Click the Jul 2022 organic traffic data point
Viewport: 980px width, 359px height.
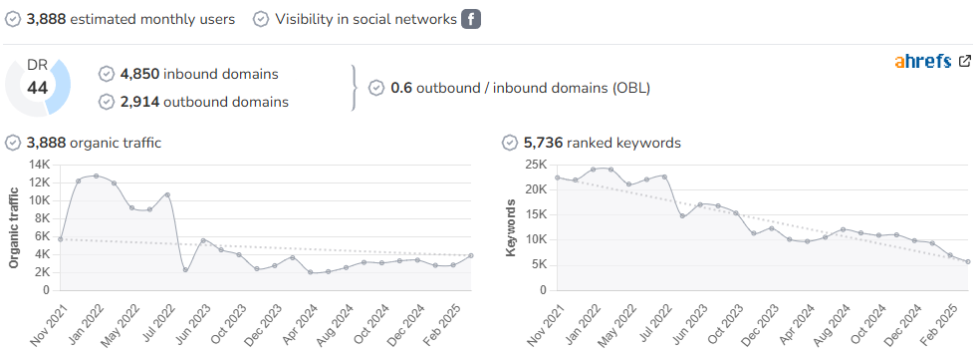tap(167, 194)
